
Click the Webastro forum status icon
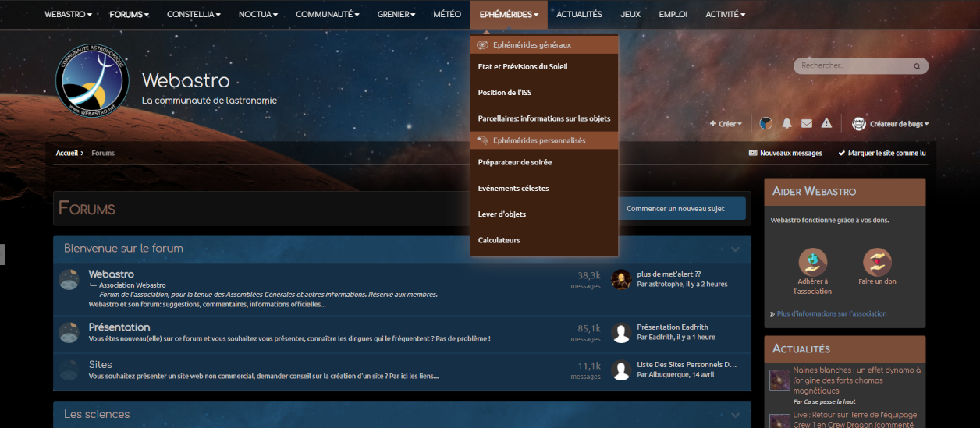click(69, 280)
